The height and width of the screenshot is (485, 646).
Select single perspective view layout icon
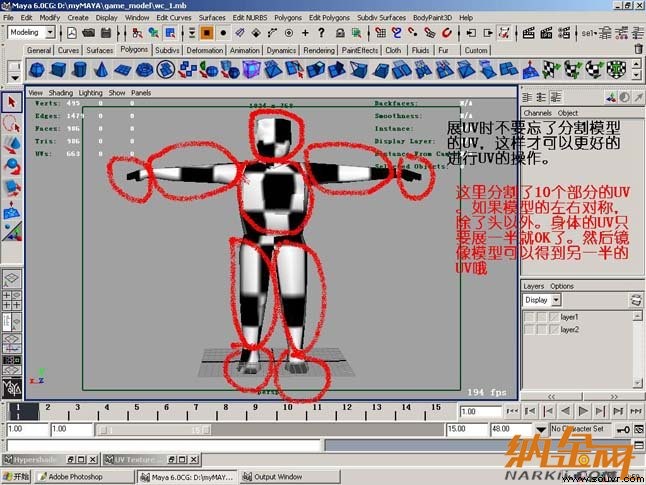click(x=12, y=279)
